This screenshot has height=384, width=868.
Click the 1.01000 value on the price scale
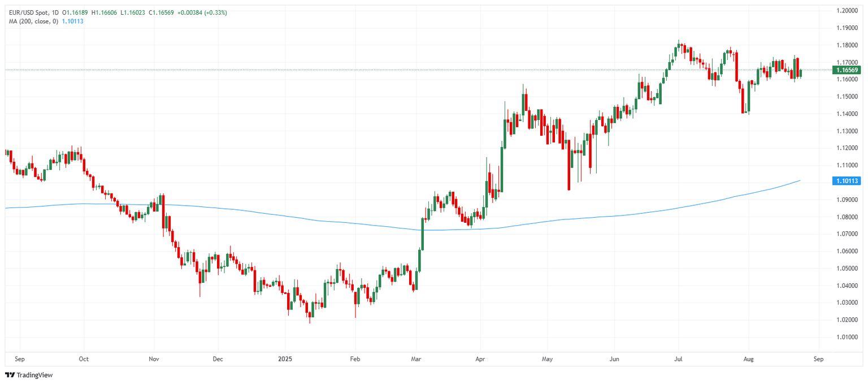[849, 336]
